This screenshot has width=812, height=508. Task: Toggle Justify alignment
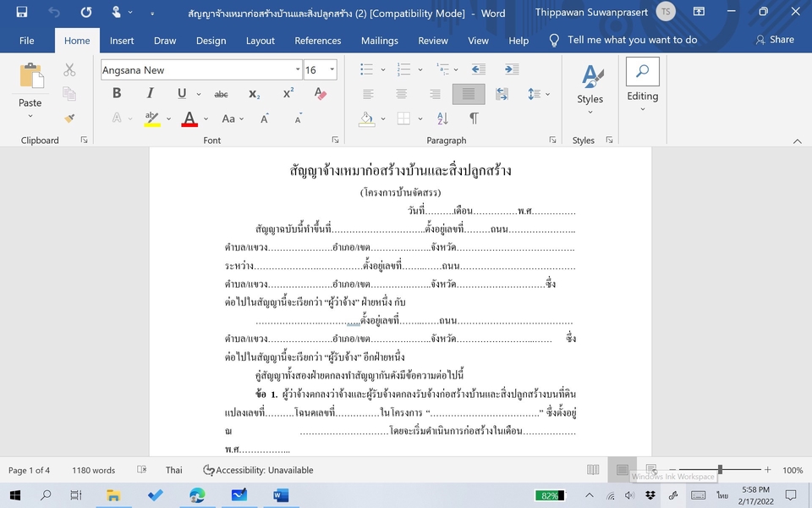468,94
